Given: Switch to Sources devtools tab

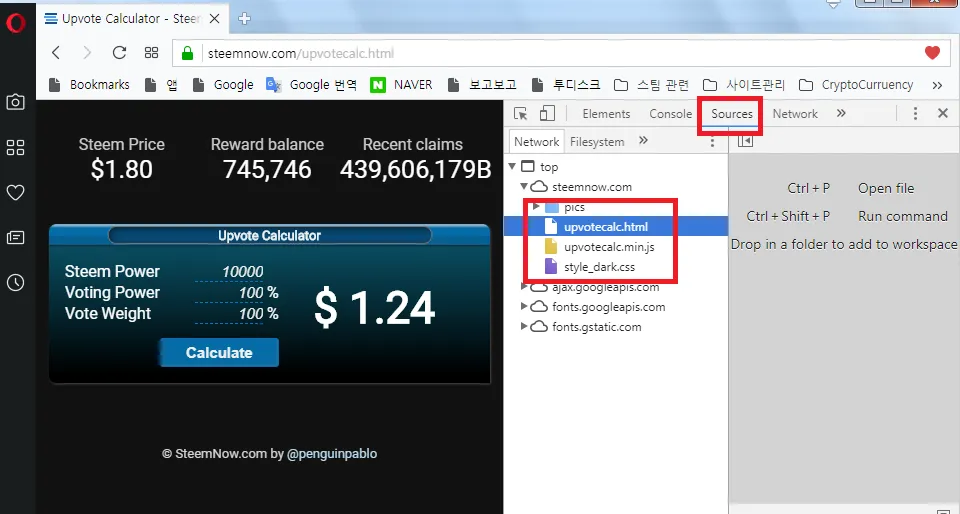Looking at the screenshot, I should (x=732, y=114).
